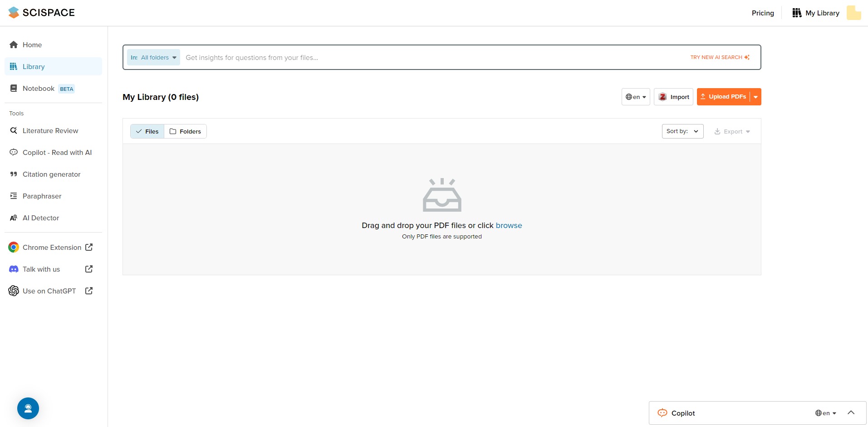Viewport: 868px width, 427px height.
Task: Expand the Copilot panel chevron
Action: tap(851, 412)
